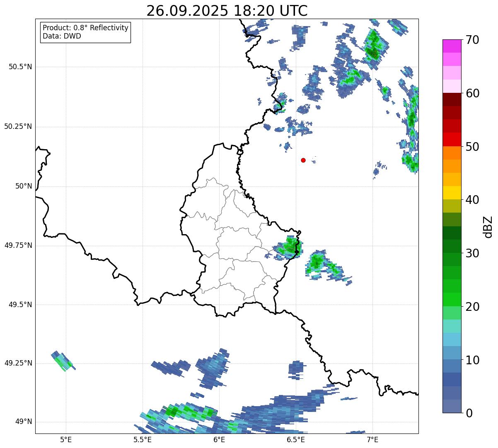Screen dimensions: 498x448
Task: Click the 7°E longitude tick label
Action: 372,439
